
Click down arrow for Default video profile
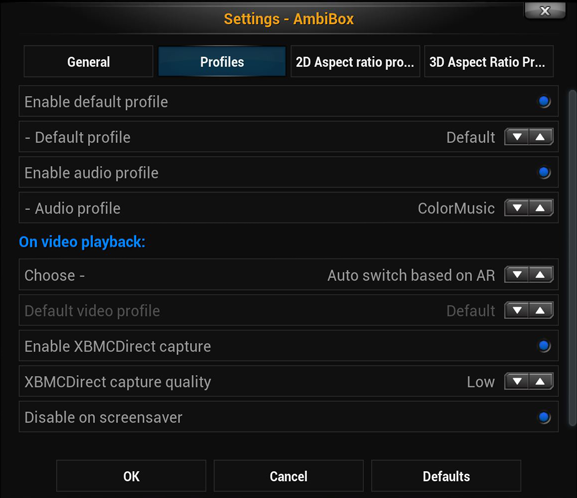coord(517,310)
